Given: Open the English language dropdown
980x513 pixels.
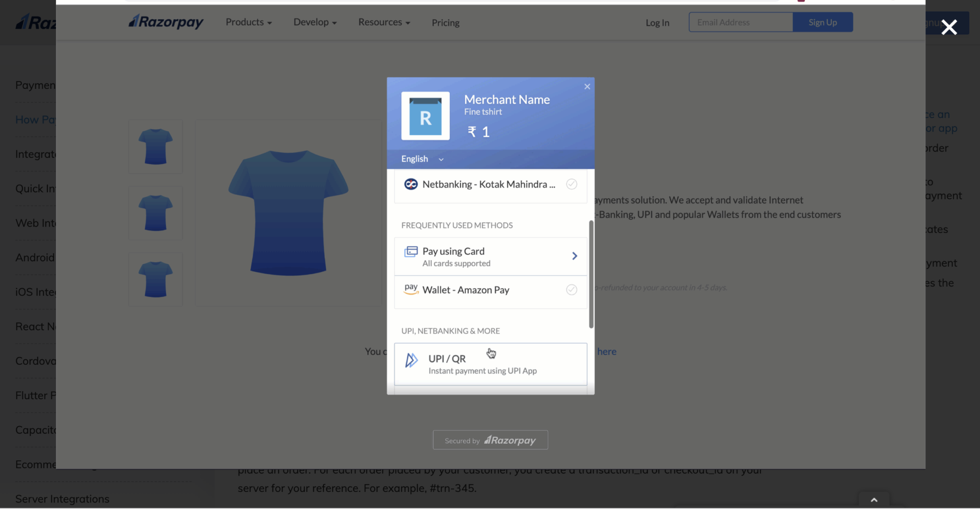Looking at the screenshot, I should [x=422, y=159].
